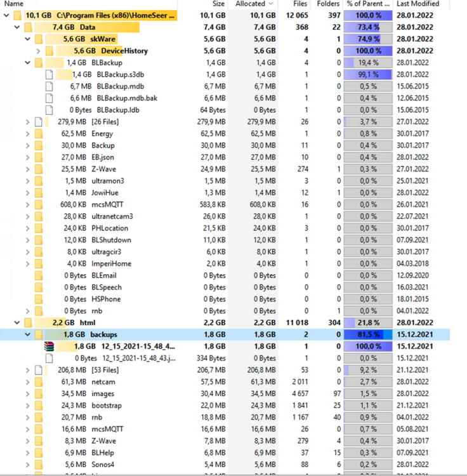The height and width of the screenshot is (476, 467).
Task: Click the EB.json folder icon
Action: click(x=39, y=157)
